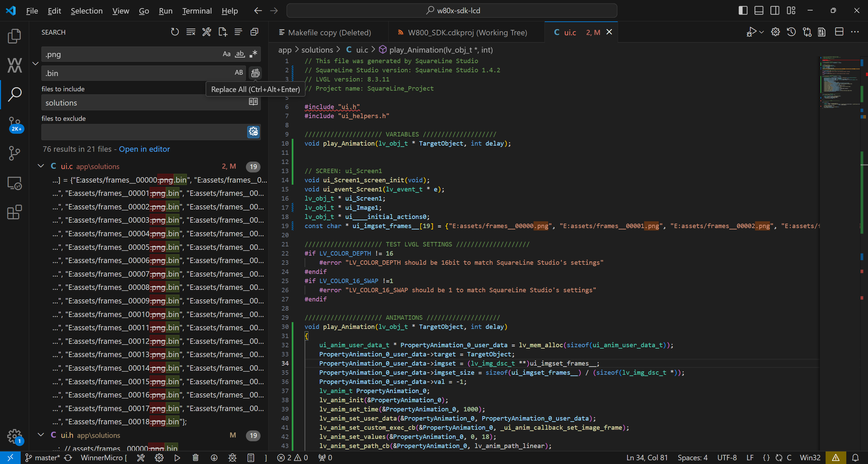Toggle Use Regular Expression in search box
The image size is (868, 464).
tap(253, 54)
